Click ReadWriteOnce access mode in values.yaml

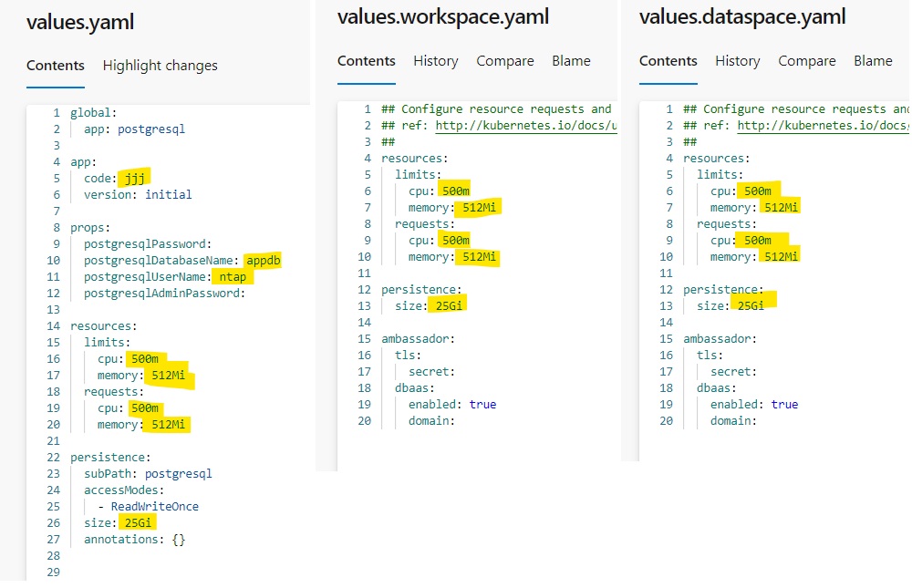click(x=154, y=506)
